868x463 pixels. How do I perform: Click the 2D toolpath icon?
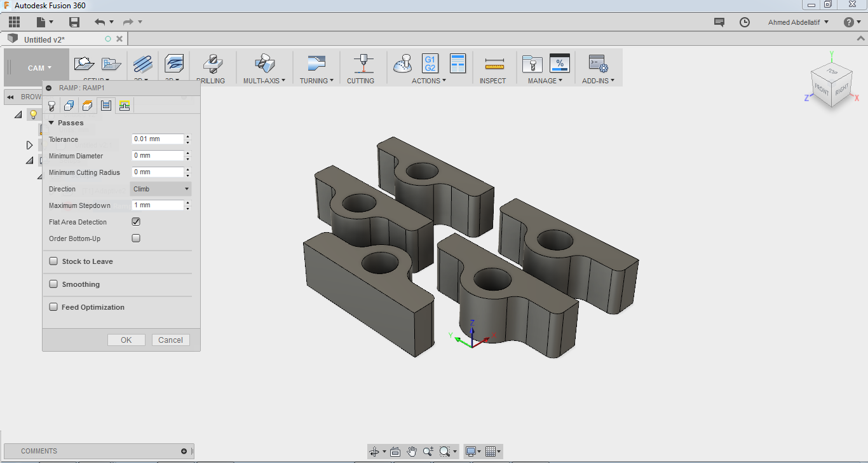(x=143, y=63)
